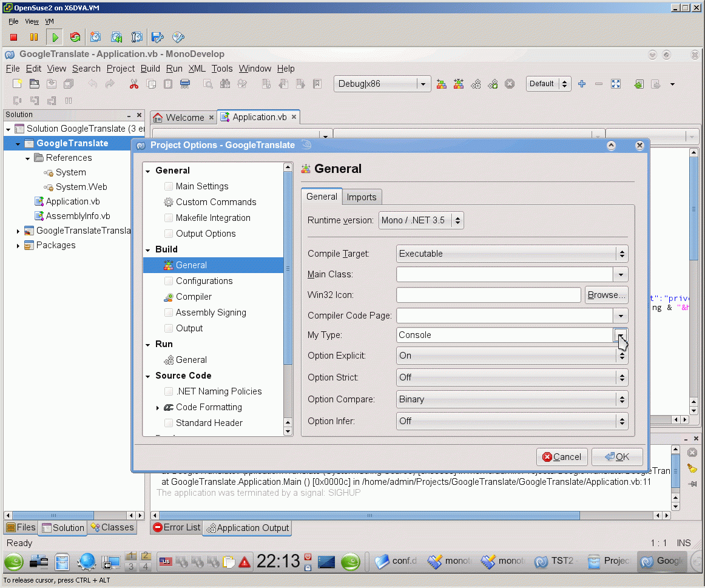Click the Win32 Icon input field
705x588 pixels.
pyautogui.click(x=489, y=295)
